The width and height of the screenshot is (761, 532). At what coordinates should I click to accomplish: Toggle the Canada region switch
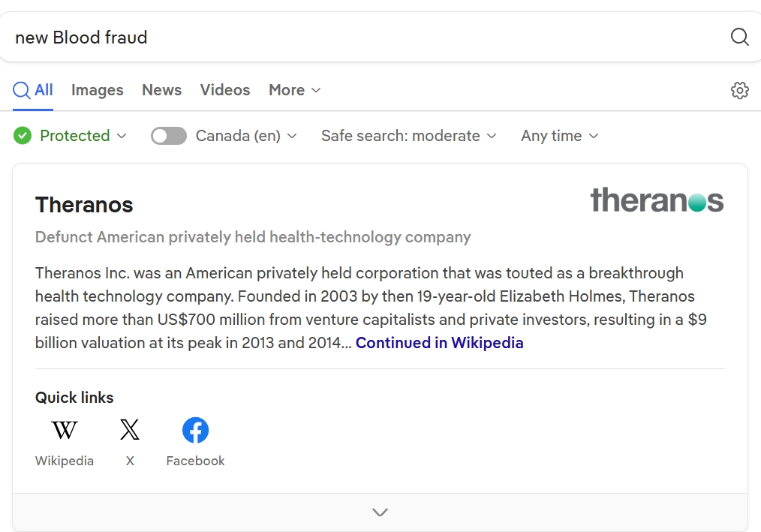[x=169, y=136]
